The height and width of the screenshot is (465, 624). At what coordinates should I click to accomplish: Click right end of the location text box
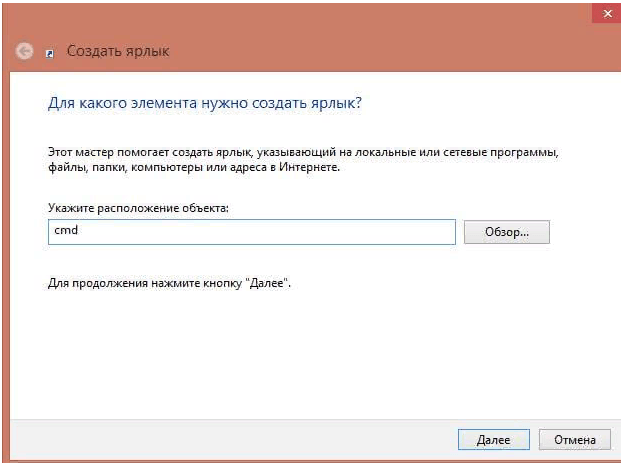click(x=448, y=232)
